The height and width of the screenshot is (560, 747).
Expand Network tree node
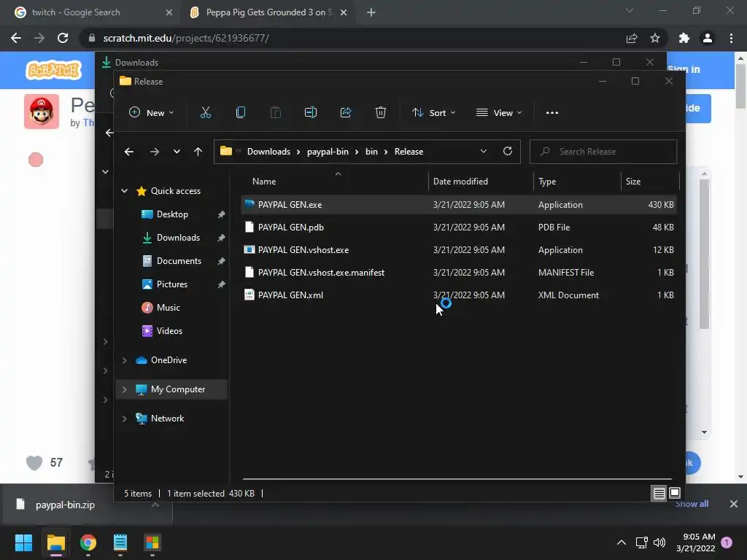pos(124,419)
